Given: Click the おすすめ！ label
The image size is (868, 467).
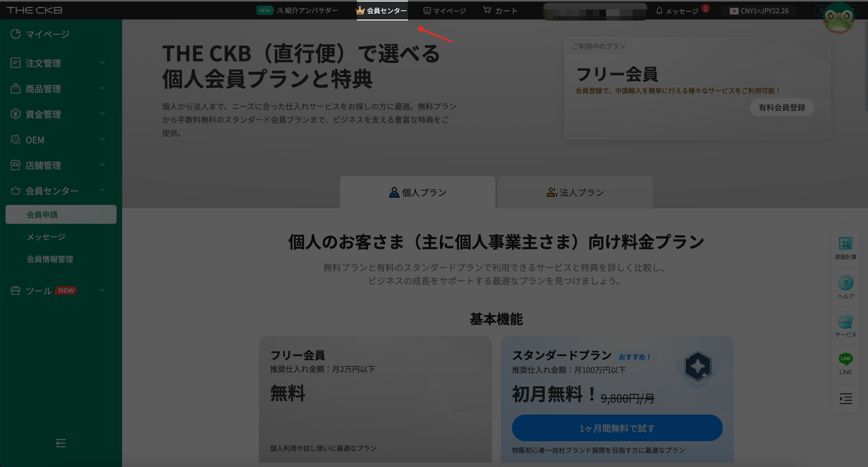Looking at the screenshot, I should (635, 357).
